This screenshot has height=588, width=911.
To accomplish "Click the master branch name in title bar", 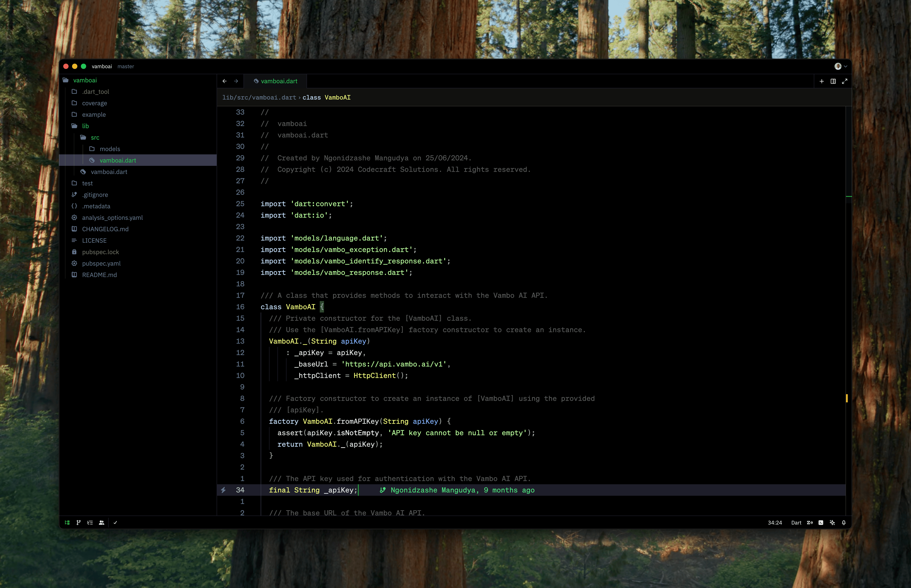I will pos(126,67).
